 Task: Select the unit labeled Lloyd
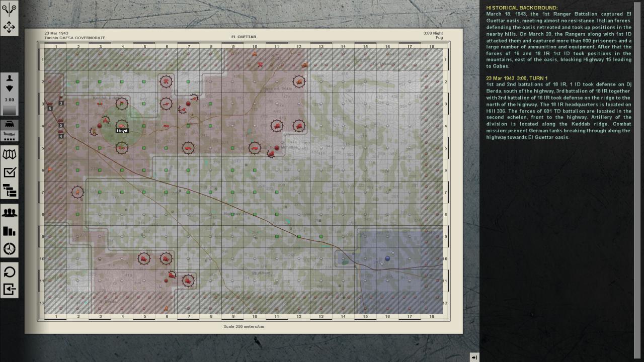coord(122,127)
